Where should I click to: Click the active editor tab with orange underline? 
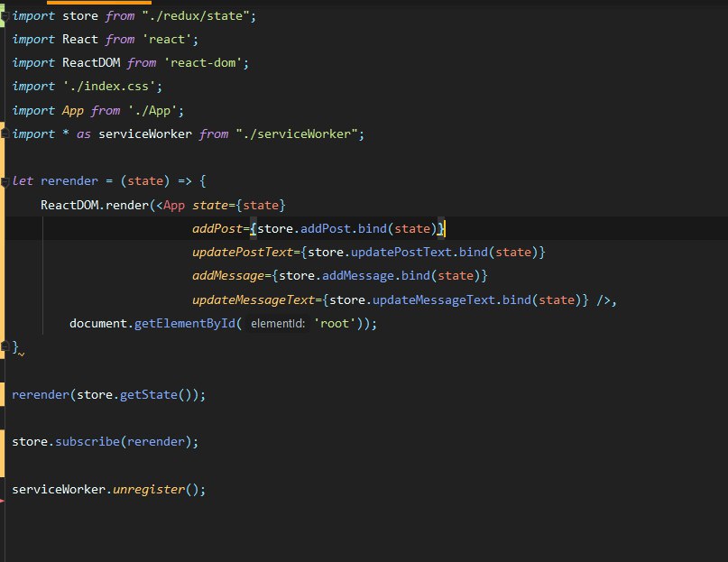click(x=99, y=3)
